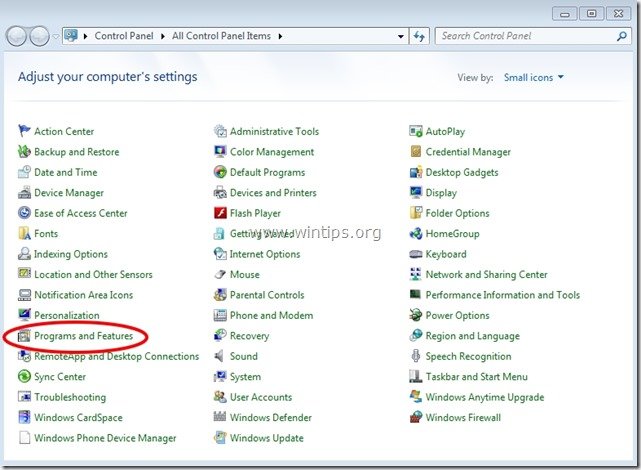The image size is (641, 470).
Task: Open Action Center flag icon
Action: click(x=24, y=131)
